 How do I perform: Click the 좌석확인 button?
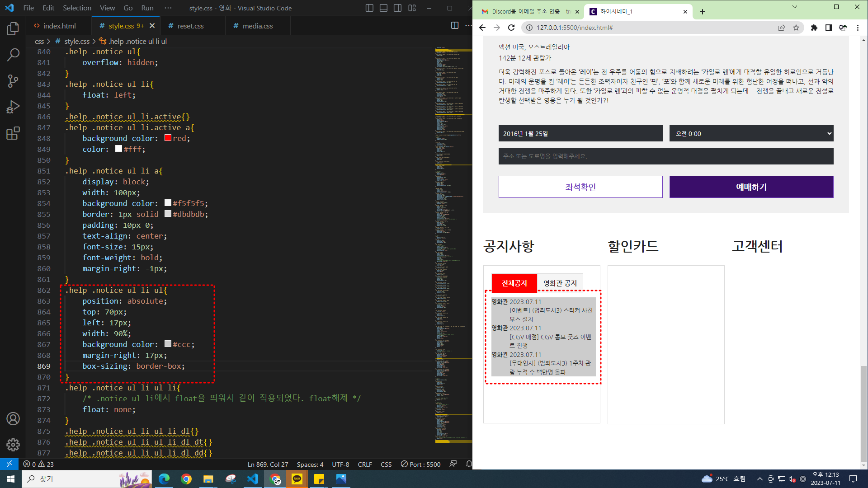coord(580,187)
